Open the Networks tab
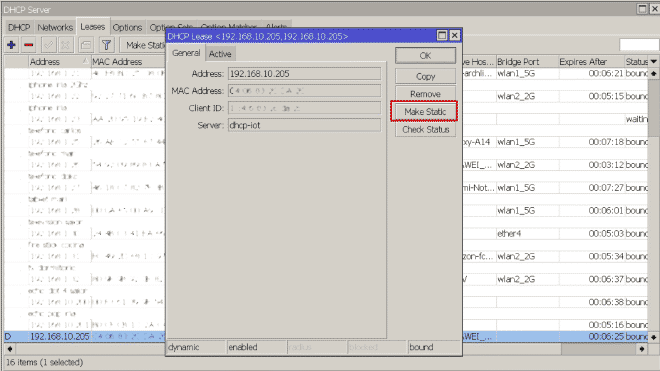The width and height of the screenshot is (660, 371). [x=55, y=27]
